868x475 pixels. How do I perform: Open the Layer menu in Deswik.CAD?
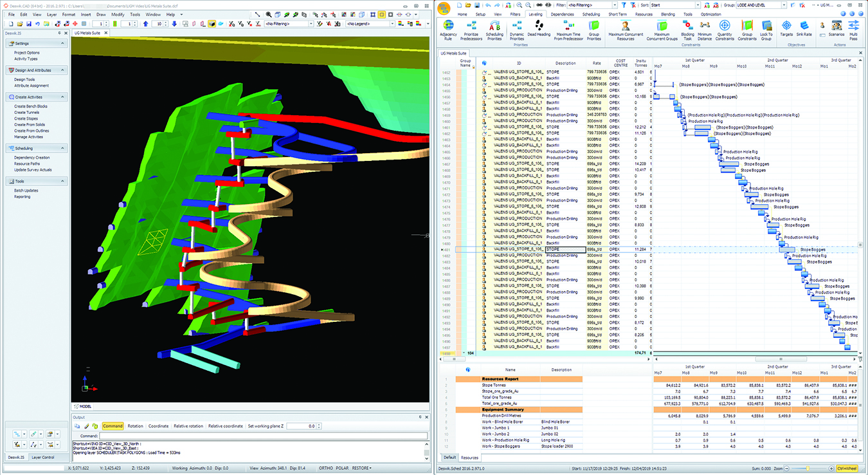pyautogui.click(x=52, y=14)
